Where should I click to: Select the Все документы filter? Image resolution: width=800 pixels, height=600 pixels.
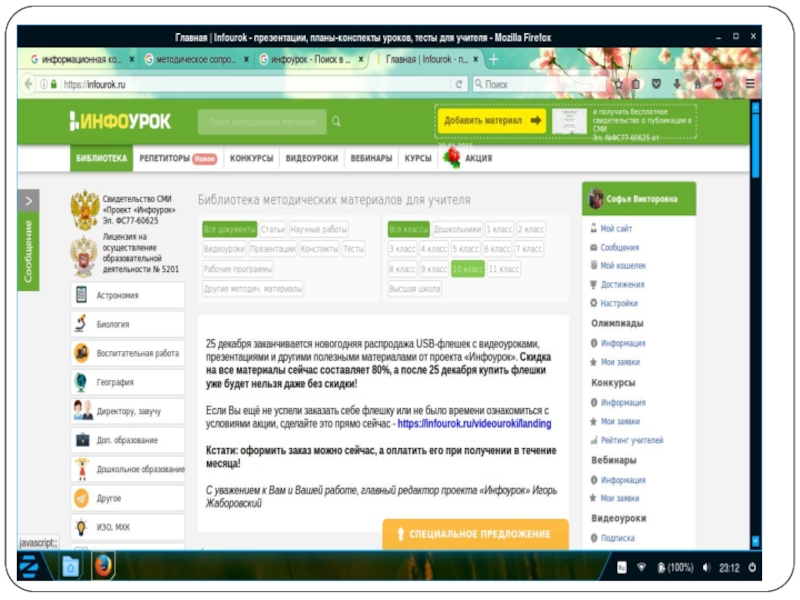(230, 230)
